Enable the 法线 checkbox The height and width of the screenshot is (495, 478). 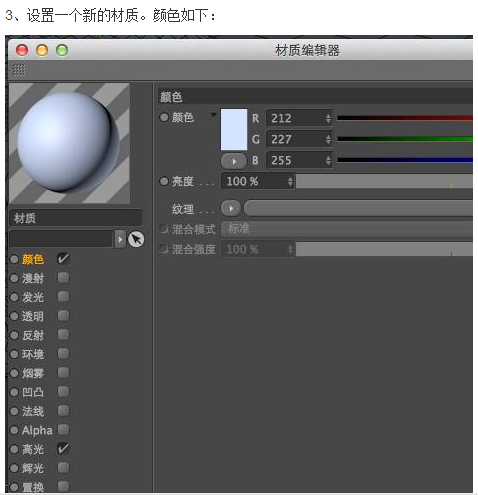[63, 411]
